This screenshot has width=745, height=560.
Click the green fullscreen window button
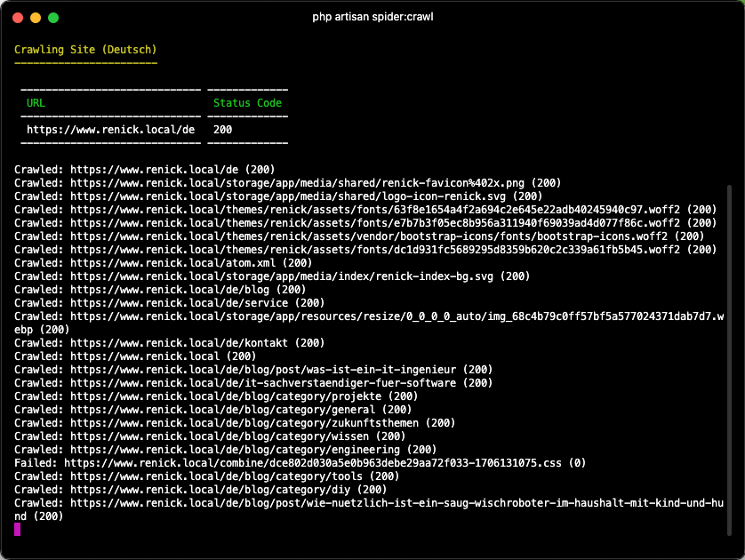(53, 18)
